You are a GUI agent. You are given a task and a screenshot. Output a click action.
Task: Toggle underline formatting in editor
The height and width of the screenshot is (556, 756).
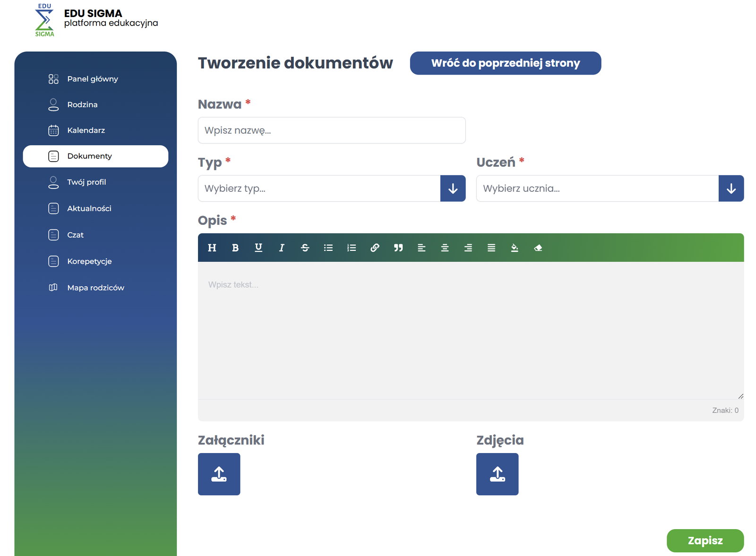(258, 248)
